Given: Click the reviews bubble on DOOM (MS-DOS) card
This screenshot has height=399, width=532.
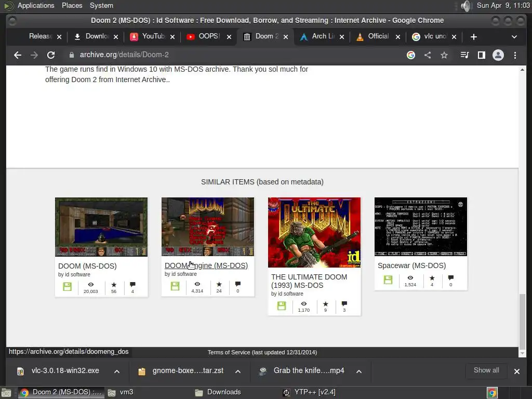Looking at the screenshot, I should (x=132, y=284).
